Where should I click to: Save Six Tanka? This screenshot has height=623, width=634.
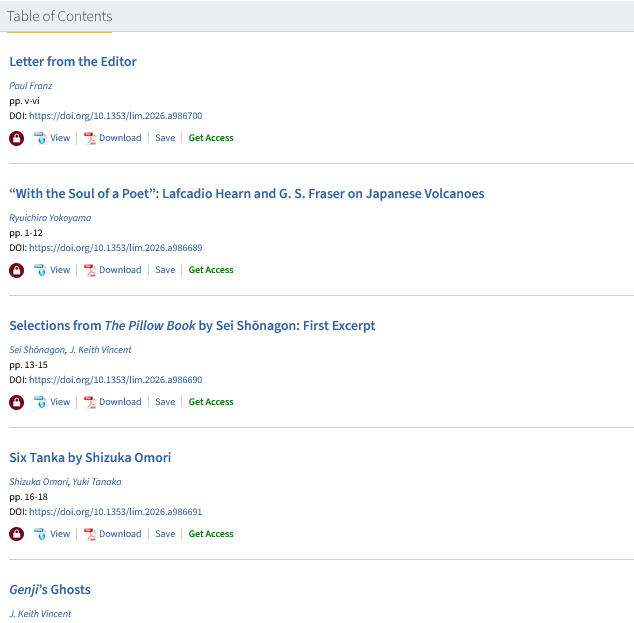[165, 534]
